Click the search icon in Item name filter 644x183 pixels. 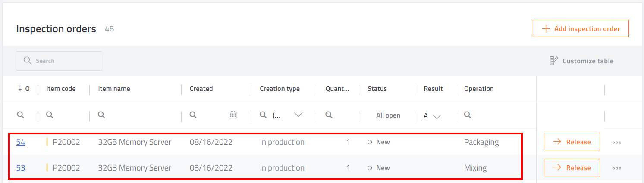[x=101, y=115]
